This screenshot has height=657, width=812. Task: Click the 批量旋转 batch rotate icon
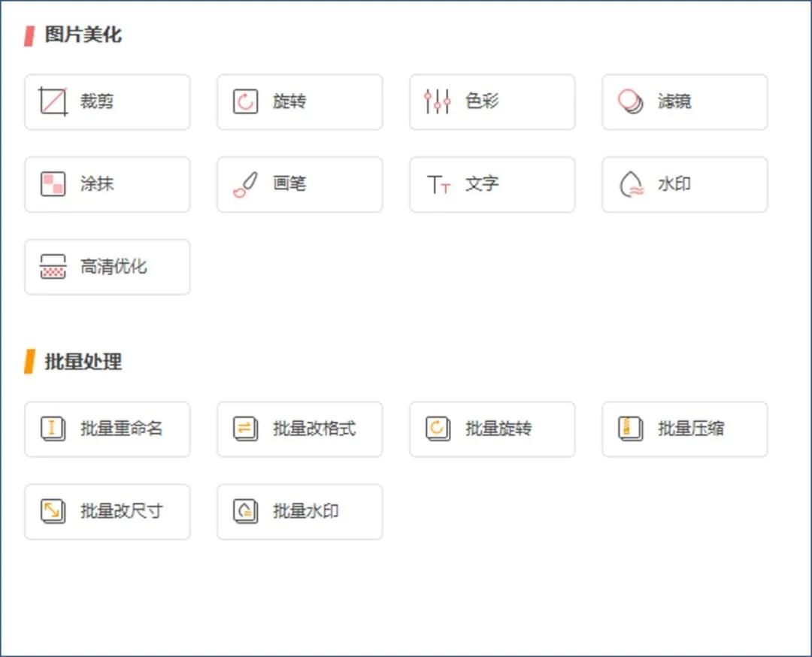[437, 429]
